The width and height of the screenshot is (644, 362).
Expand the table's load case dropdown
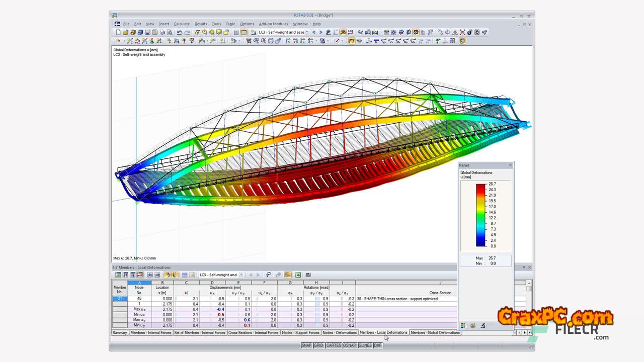click(x=241, y=275)
